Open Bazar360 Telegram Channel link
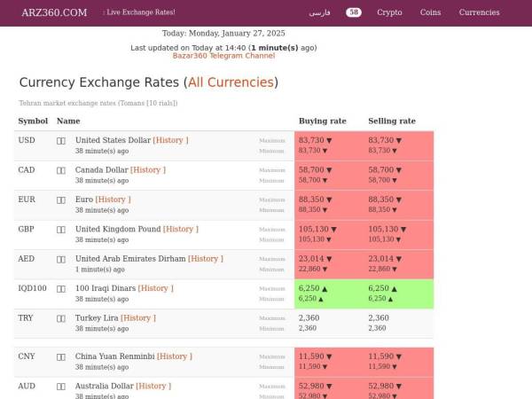532x399 pixels. (x=223, y=56)
